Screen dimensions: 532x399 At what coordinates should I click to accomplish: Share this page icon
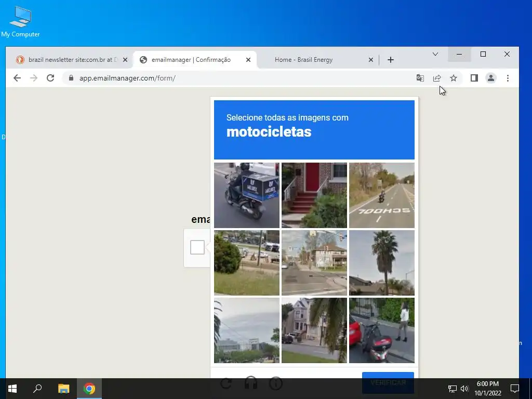436,78
